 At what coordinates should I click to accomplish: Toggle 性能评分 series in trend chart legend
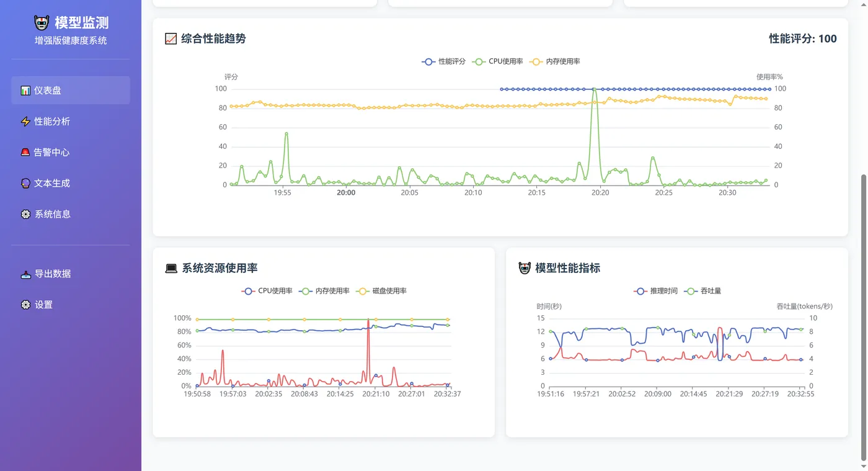click(443, 61)
